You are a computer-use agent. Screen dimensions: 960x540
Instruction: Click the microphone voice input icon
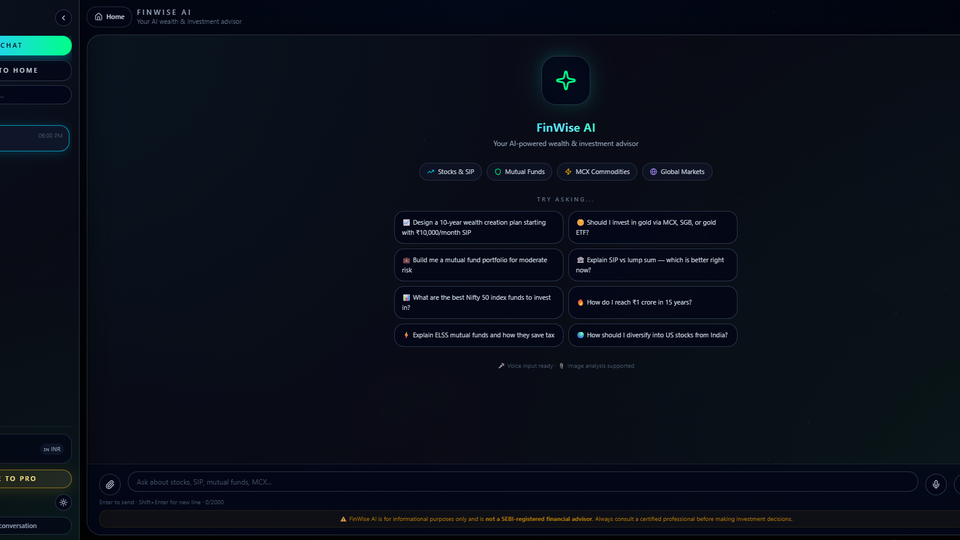pos(935,484)
